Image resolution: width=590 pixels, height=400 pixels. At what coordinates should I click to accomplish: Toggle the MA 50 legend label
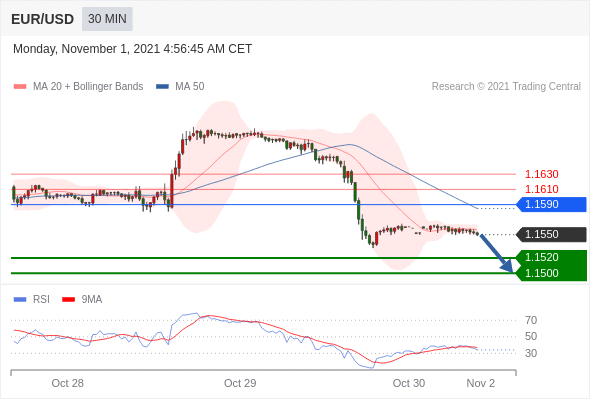[190, 87]
